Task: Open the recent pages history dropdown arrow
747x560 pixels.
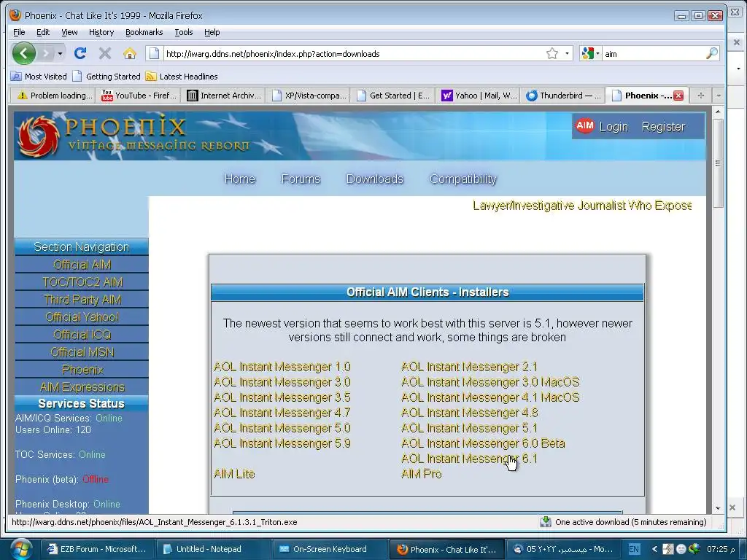Action: coord(60,53)
